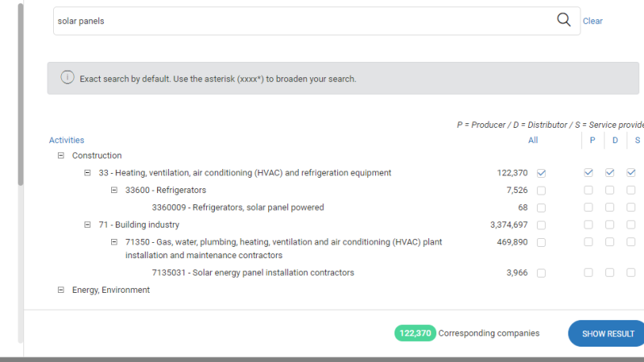Collapse the 33 - Heating, ventilation (HVAC) node

tap(88, 173)
